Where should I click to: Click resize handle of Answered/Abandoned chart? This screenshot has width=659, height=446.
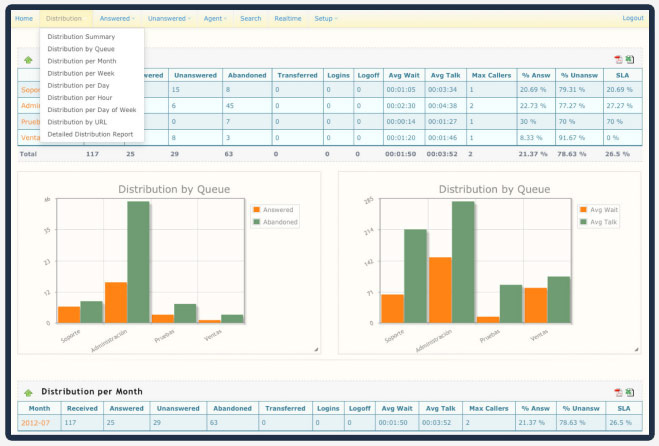[316, 349]
